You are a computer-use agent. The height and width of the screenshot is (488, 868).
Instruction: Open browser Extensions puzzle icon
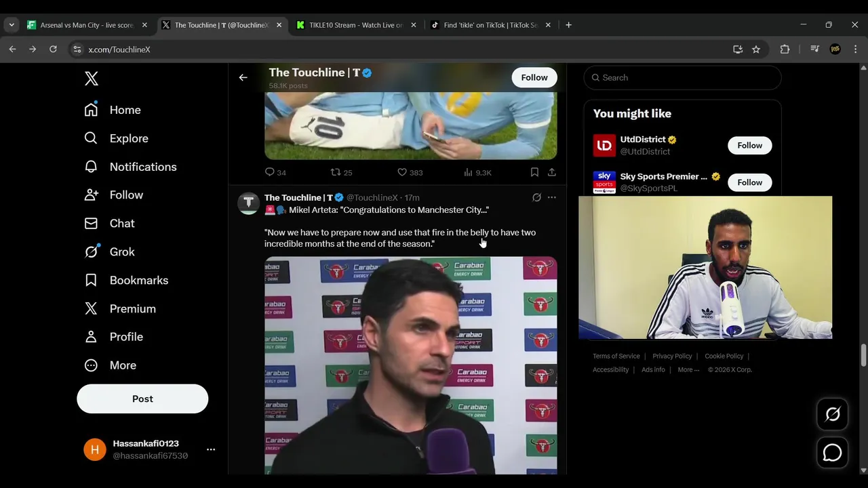[785, 49]
